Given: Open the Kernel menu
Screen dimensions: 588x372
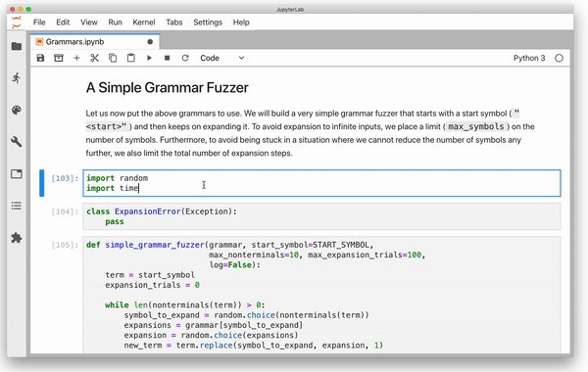Looking at the screenshot, I should 144,23.
